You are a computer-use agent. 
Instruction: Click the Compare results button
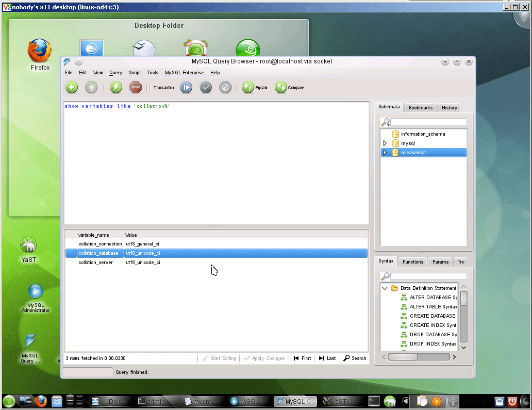click(x=289, y=88)
